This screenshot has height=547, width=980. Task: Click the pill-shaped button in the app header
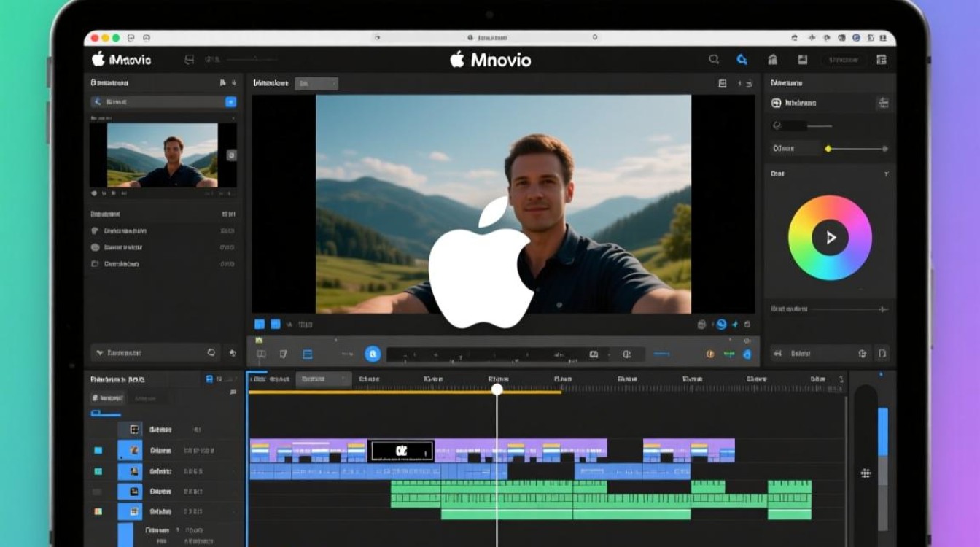[x=844, y=60]
